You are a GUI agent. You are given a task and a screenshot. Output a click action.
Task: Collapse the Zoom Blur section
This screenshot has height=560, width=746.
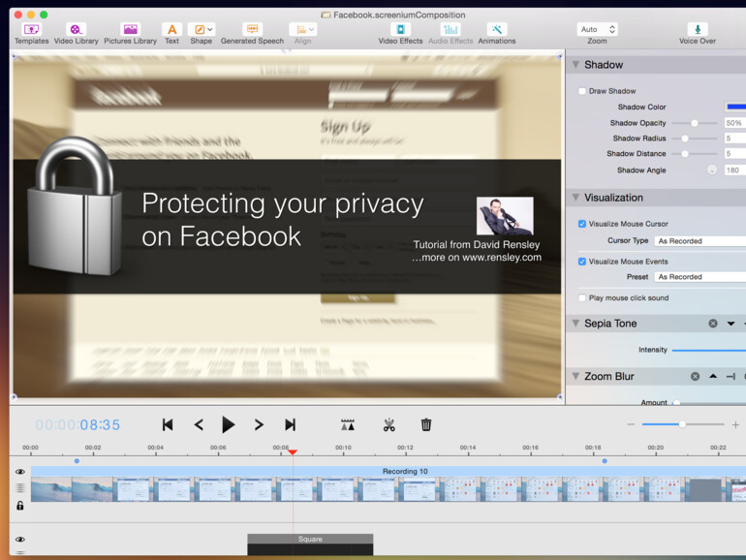point(575,376)
